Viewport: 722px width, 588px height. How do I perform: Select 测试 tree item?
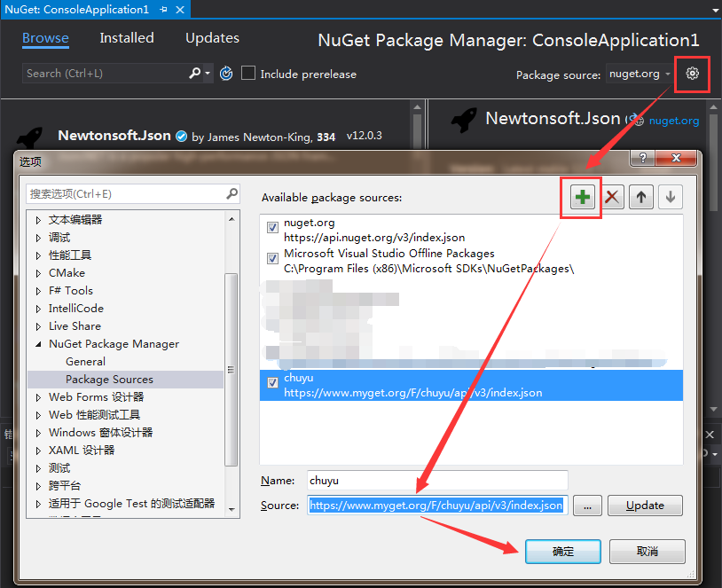click(59, 468)
